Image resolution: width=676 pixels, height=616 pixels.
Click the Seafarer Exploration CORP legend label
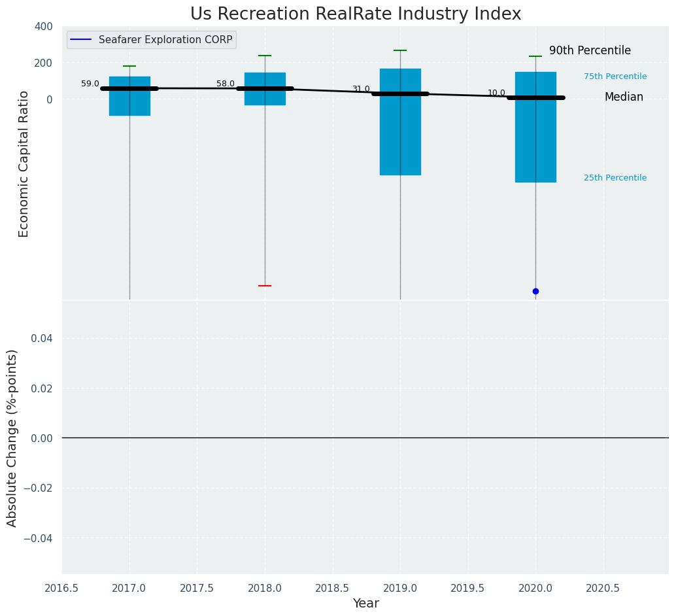click(x=165, y=40)
